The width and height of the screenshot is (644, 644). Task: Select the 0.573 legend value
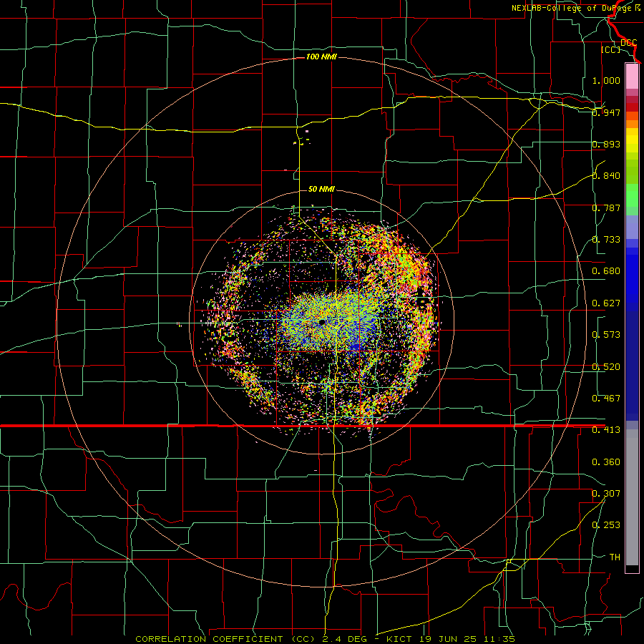click(606, 335)
